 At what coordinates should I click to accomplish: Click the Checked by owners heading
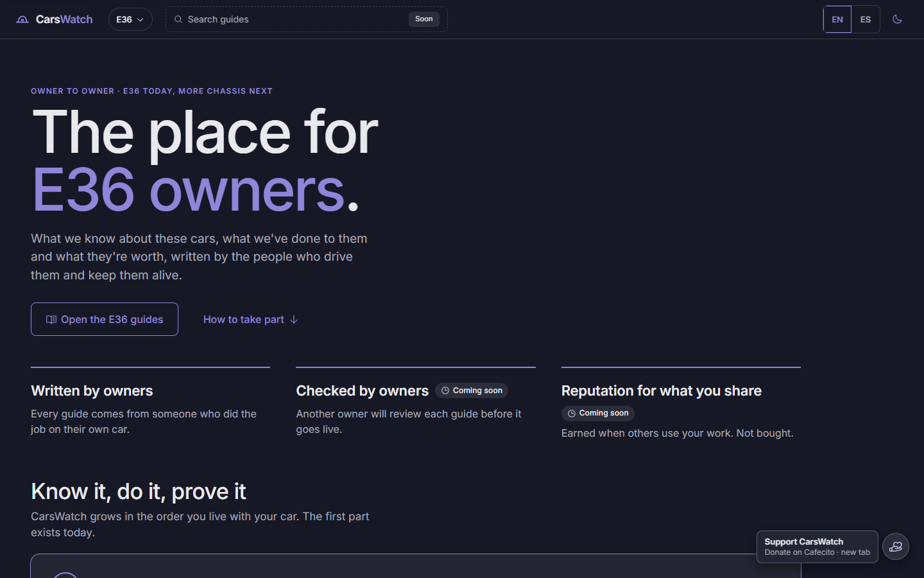coord(362,391)
